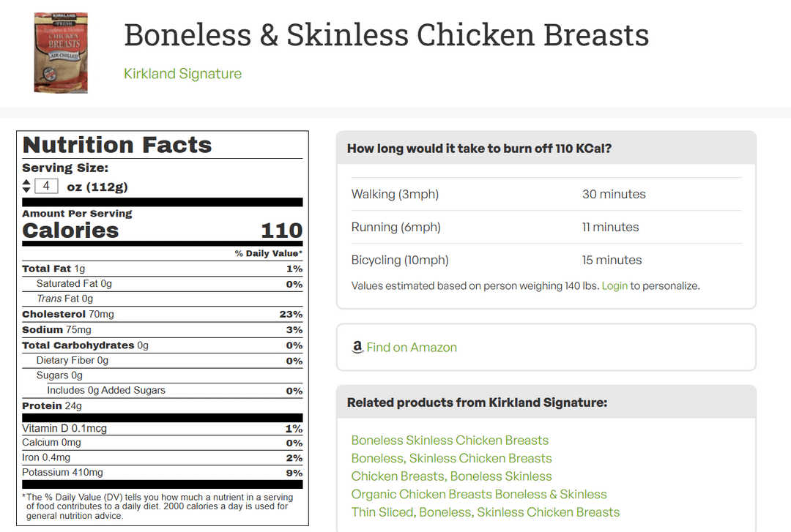
Task: Open Thin Sliced, Boneless, Skinless Chicken Breasts
Action: tap(486, 512)
